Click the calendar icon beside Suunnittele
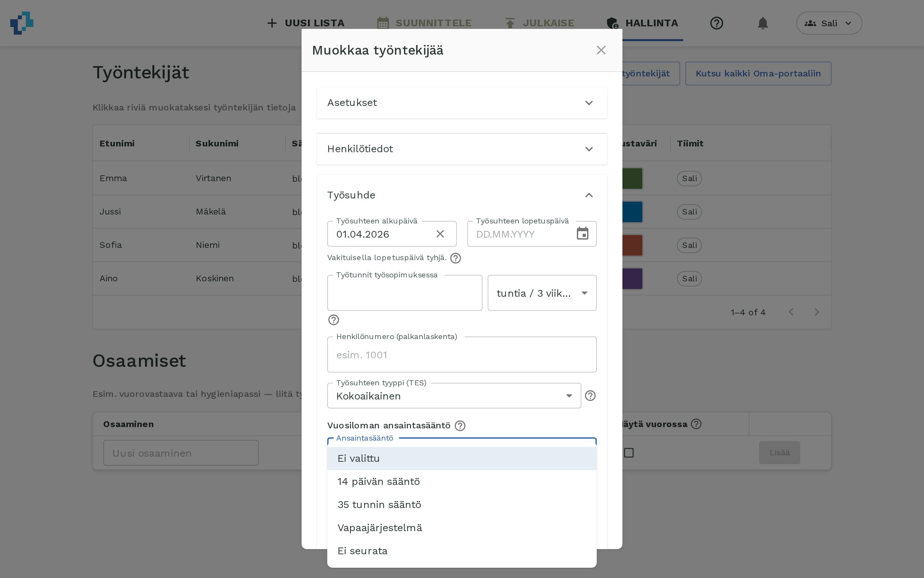Viewport: 924px width, 578px height. click(x=382, y=23)
